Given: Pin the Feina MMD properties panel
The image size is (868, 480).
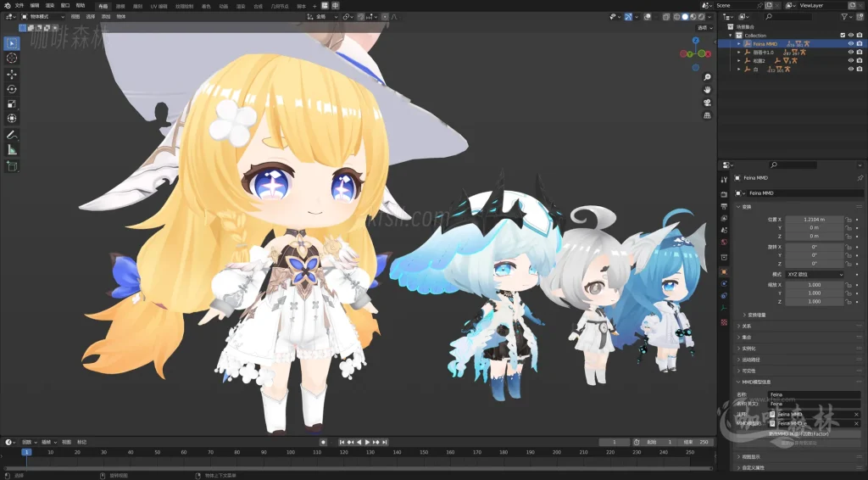Looking at the screenshot, I should point(860,178).
